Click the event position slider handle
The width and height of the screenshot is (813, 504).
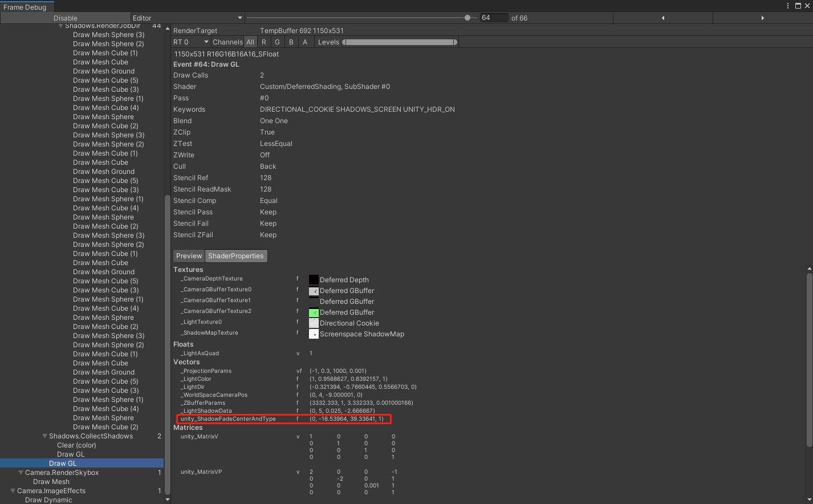pos(468,18)
